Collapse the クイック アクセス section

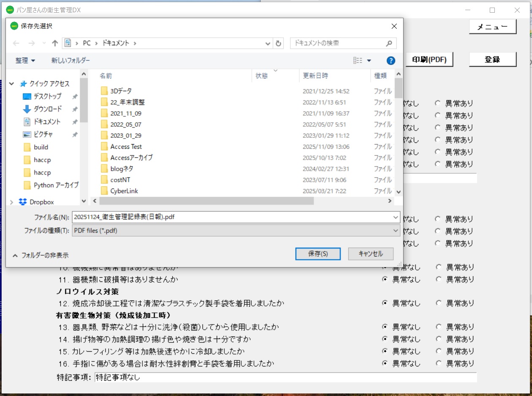click(11, 83)
